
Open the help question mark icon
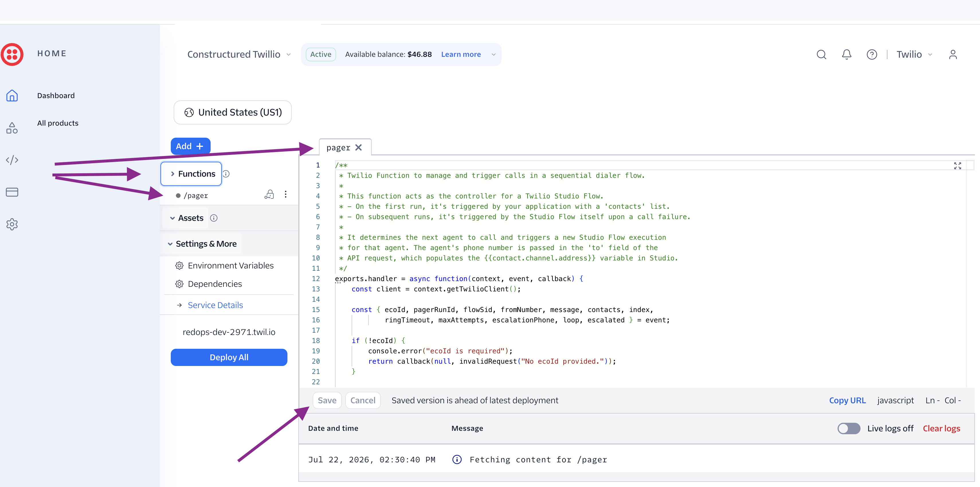coord(872,54)
